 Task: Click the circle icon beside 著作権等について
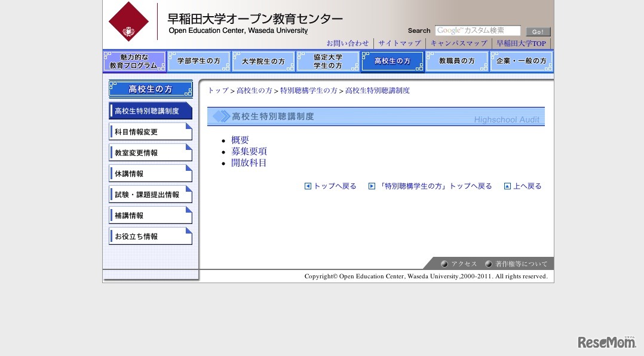(x=488, y=263)
